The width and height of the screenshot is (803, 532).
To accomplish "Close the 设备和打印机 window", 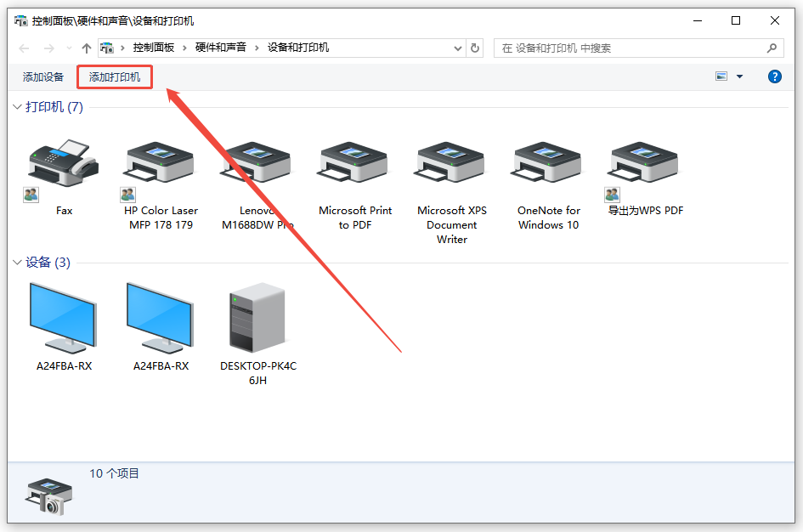I will click(775, 21).
